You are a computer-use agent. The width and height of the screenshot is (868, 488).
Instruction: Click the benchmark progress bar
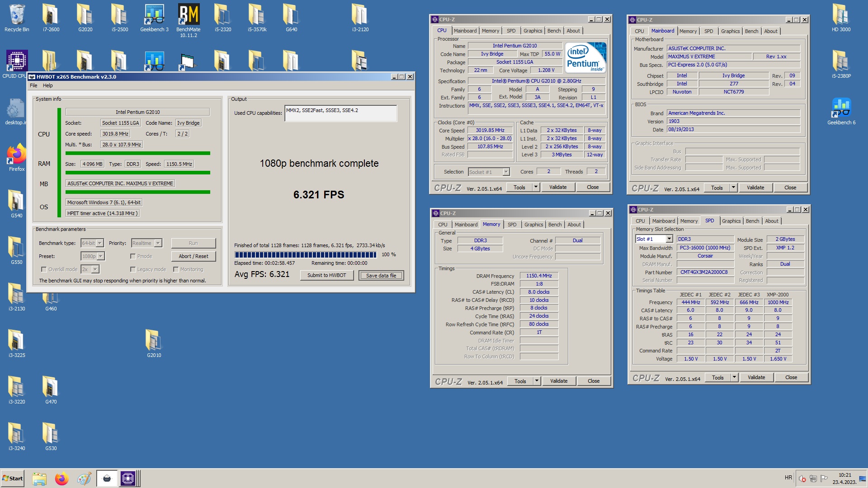click(306, 254)
